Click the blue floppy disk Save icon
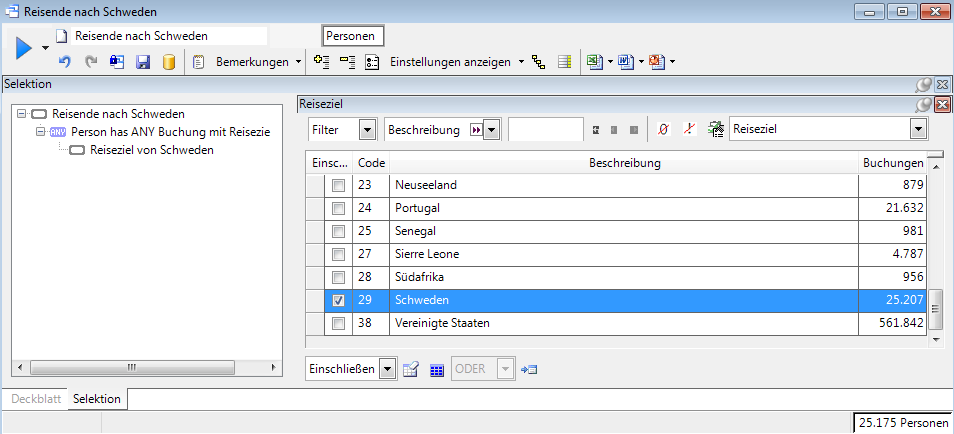 pyautogui.click(x=143, y=62)
